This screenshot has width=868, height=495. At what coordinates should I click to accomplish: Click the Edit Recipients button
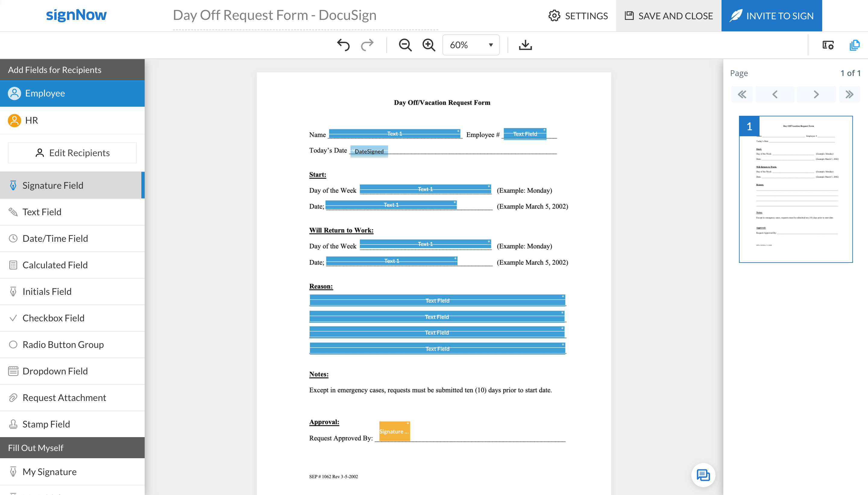tap(72, 153)
